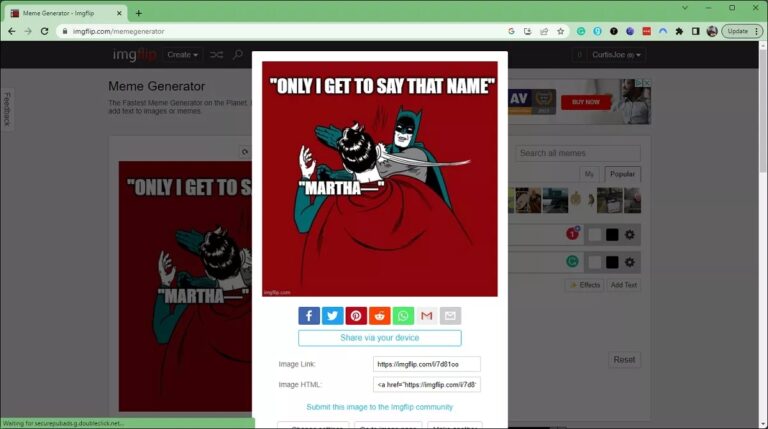Switch to the My templates tab
Viewport: 768px width, 429px height.
(x=589, y=174)
